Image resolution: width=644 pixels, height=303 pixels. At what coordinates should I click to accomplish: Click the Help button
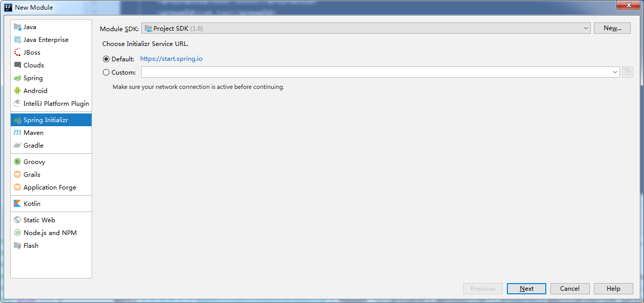click(613, 289)
